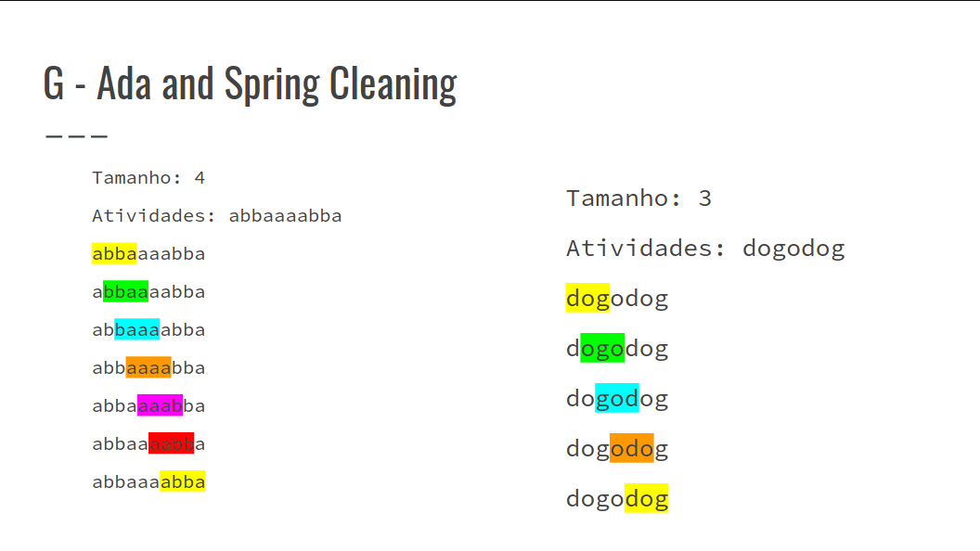Click the 'Tamanho: 4' text line
Image resolution: width=980 pixels, height=551 pixels.
(x=148, y=178)
